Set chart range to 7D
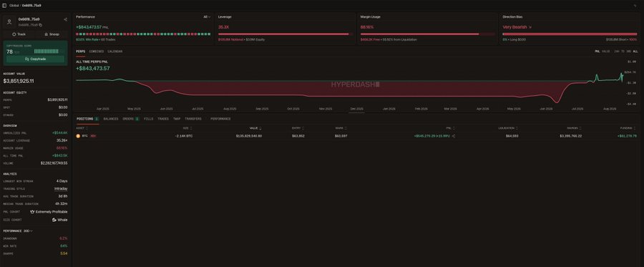Screen dimensions: 644x267 click(x=623, y=52)
